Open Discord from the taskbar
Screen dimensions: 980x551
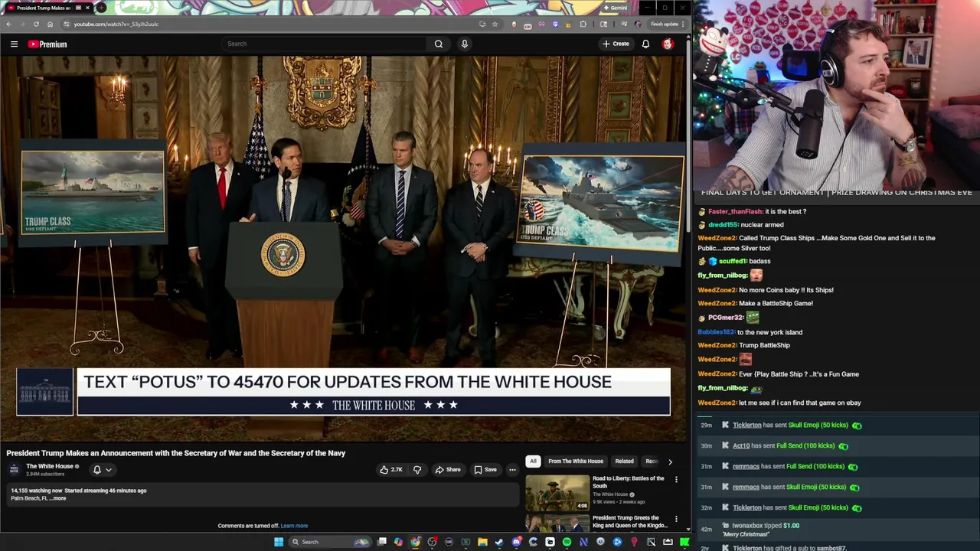coord(516,542)
